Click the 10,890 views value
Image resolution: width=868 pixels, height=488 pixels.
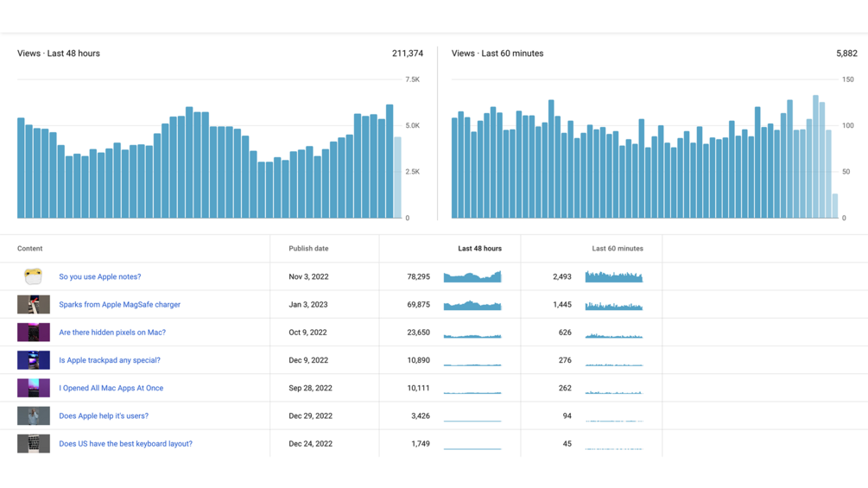[x=419, y=360]
